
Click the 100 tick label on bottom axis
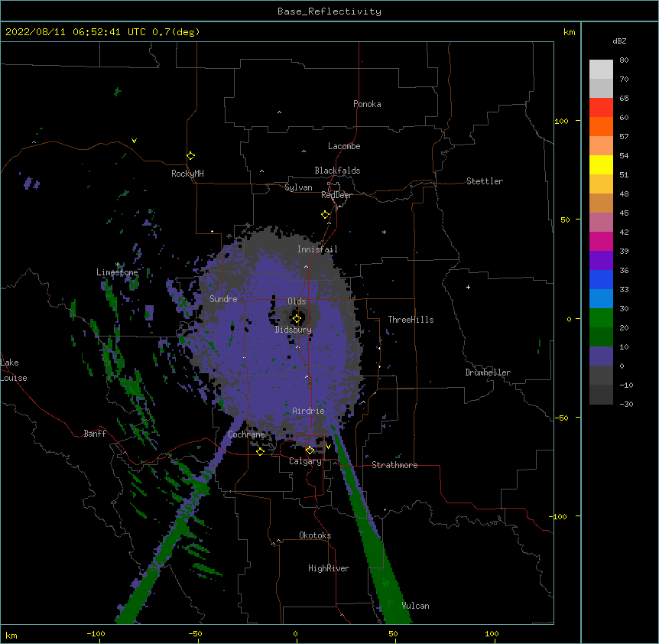[492, 633]
